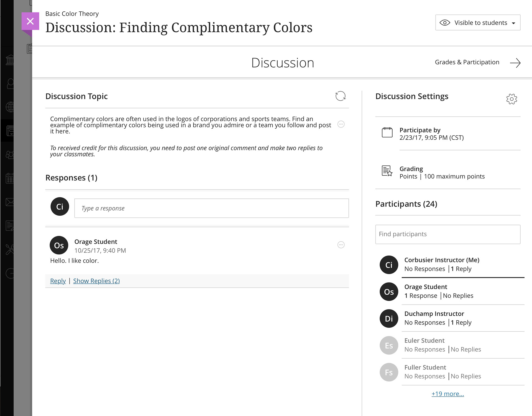
Task: Toggle the visibility eye icon
Action: (445, 23)
